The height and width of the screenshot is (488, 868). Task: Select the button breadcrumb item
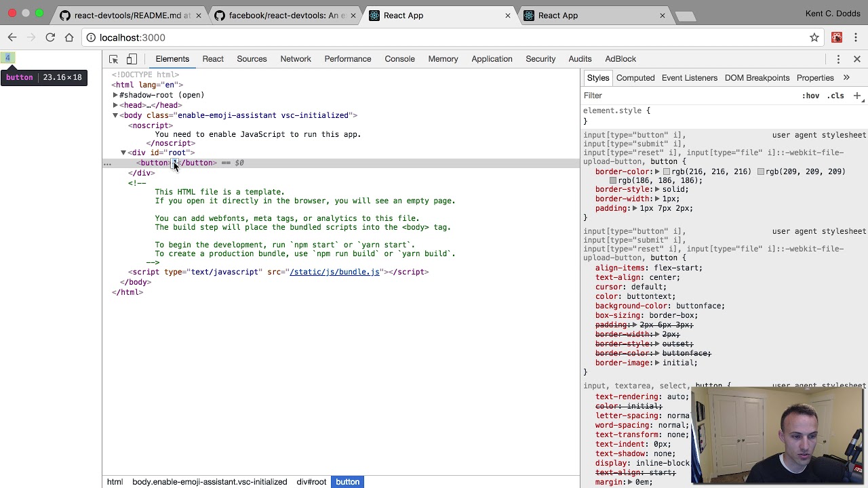point(347,482)
